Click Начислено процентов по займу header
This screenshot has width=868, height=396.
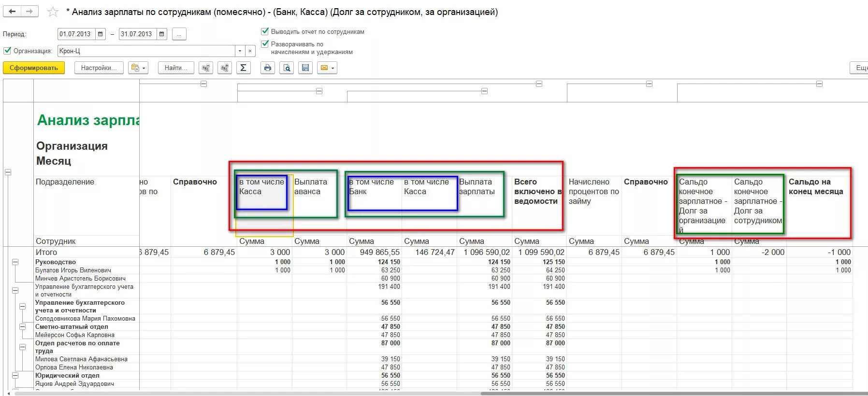[x=594, y=206]
